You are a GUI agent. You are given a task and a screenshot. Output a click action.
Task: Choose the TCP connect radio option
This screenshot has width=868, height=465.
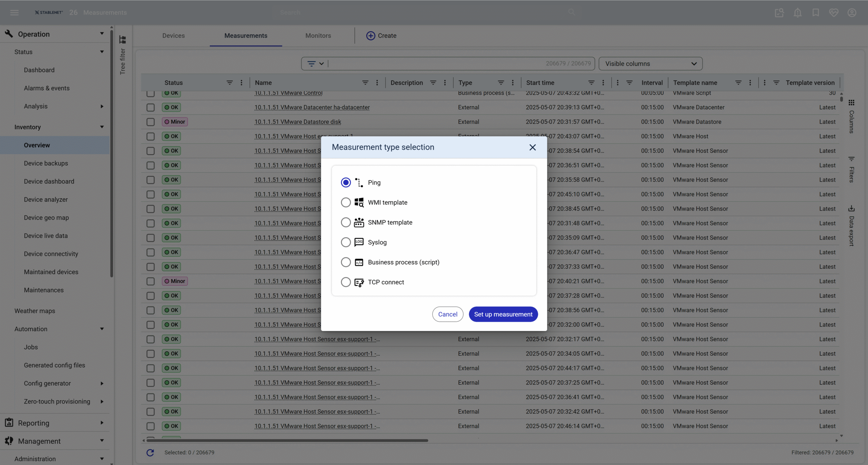coord(346,282)
